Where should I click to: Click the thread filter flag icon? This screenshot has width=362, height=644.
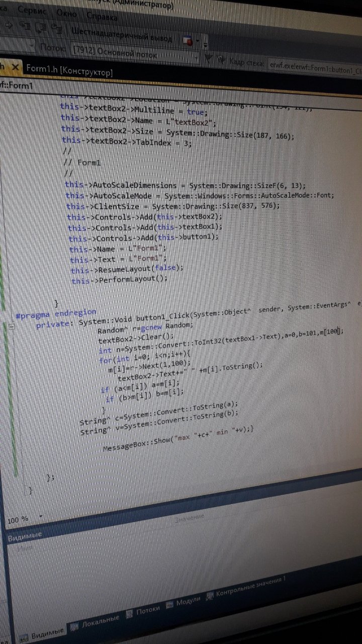[x=209, y=59]
